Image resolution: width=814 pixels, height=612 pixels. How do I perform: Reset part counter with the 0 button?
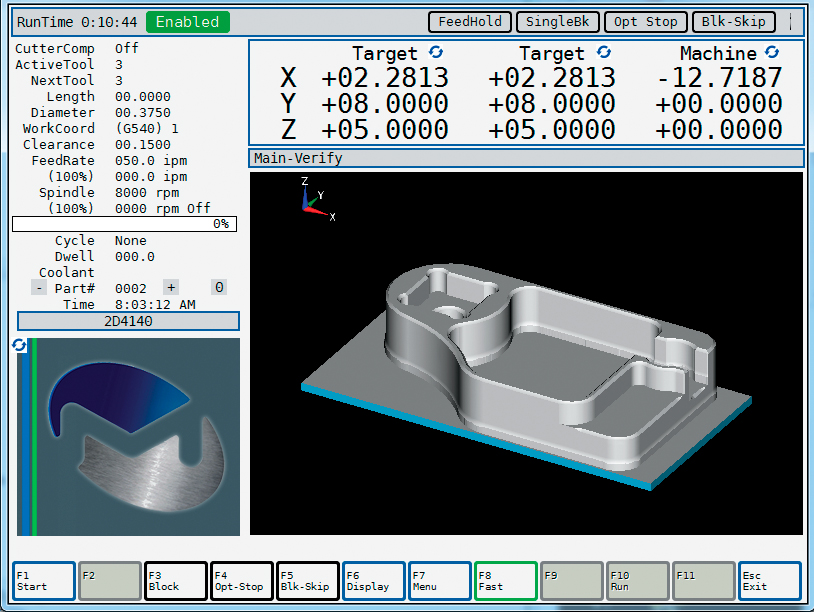[218, 288]
